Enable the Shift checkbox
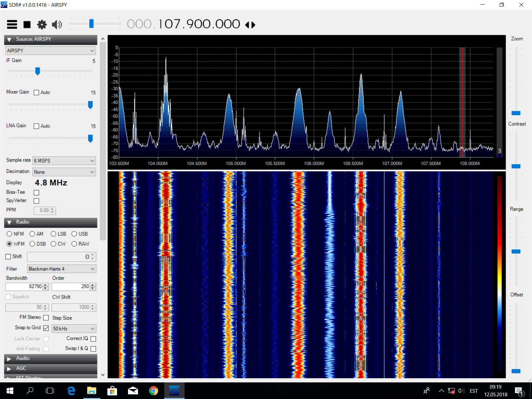Image resolution: width=532 pixels, height=399 pixels. 8,257
